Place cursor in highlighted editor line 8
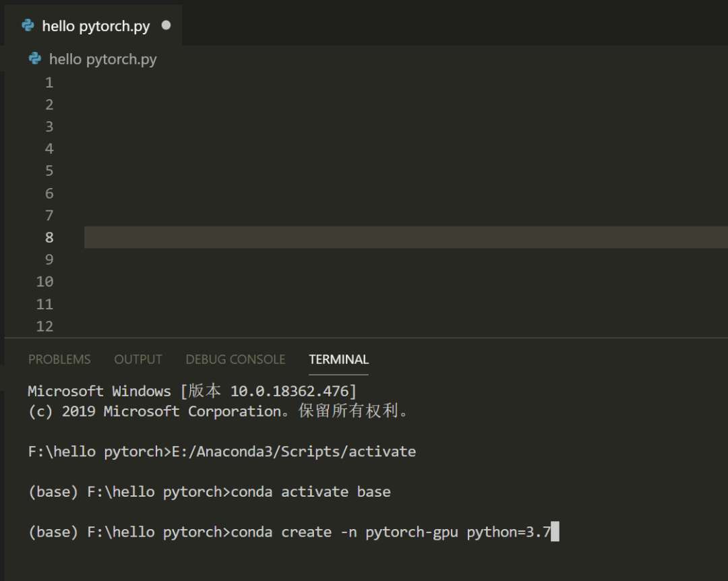728x581 pixels. [x=404, y=237]
